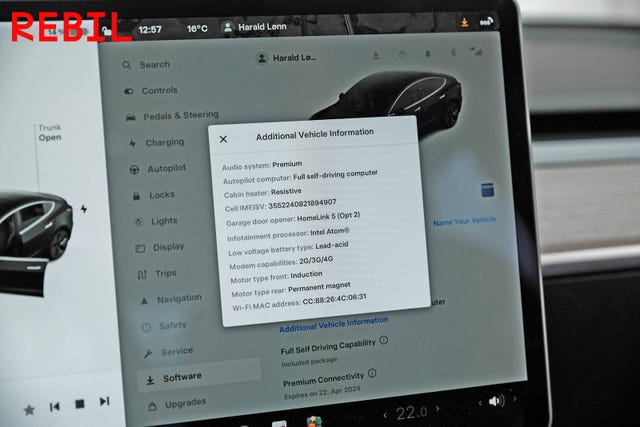The height and width of the screenshot is (427, 640).
Task: Tap the orange download icon in top status bar
Action: click(x=464, y=22)
